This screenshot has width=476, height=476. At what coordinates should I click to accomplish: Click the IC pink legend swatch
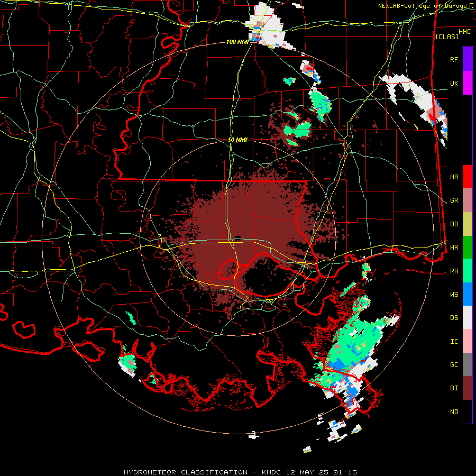click(x=467, y=341)
